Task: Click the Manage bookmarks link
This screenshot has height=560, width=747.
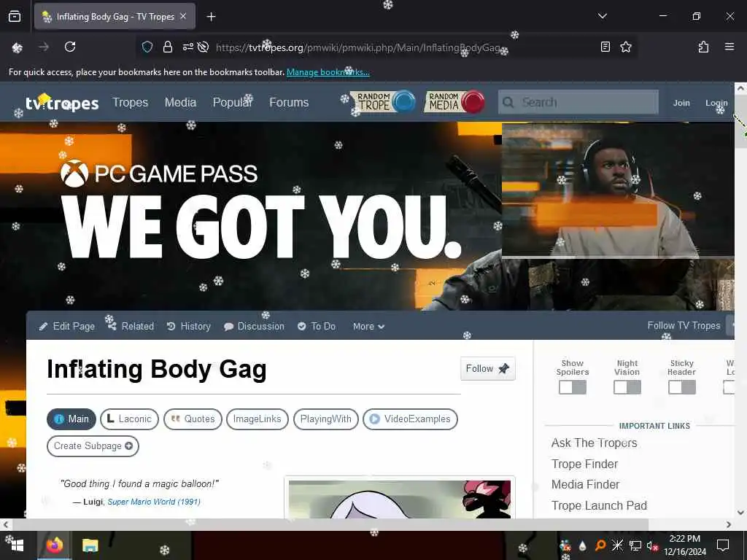Action: coord(328,72)
